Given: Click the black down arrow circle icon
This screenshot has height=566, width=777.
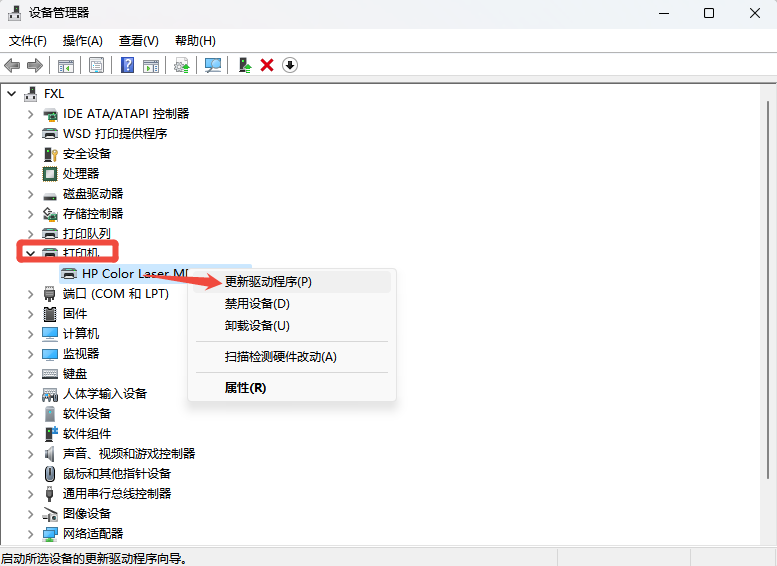Looking at the screenshot, I should click(290, 65).
